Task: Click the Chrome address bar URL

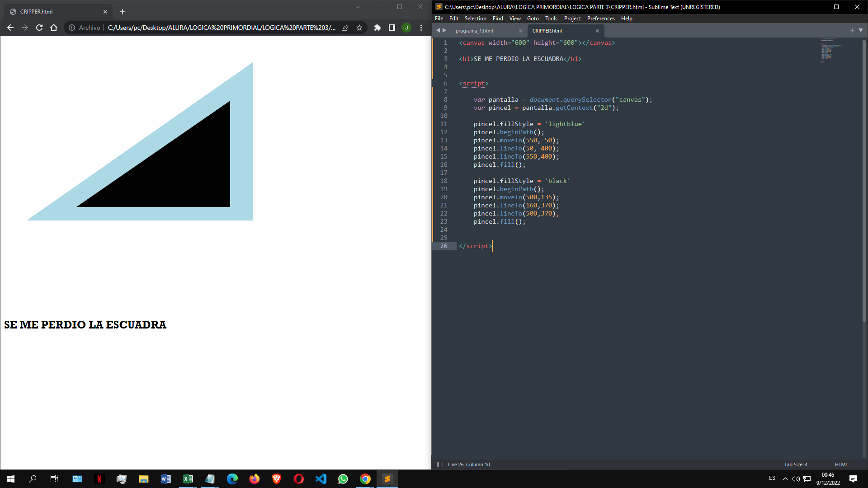Action: [222, 28]
